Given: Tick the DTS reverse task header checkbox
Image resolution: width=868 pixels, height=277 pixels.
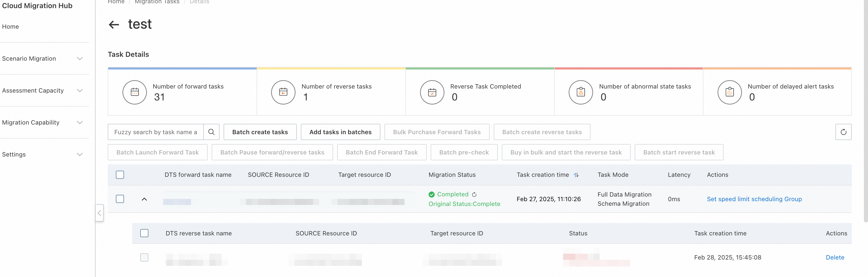Looking at the screenshot, I should (x=144, y=233).
